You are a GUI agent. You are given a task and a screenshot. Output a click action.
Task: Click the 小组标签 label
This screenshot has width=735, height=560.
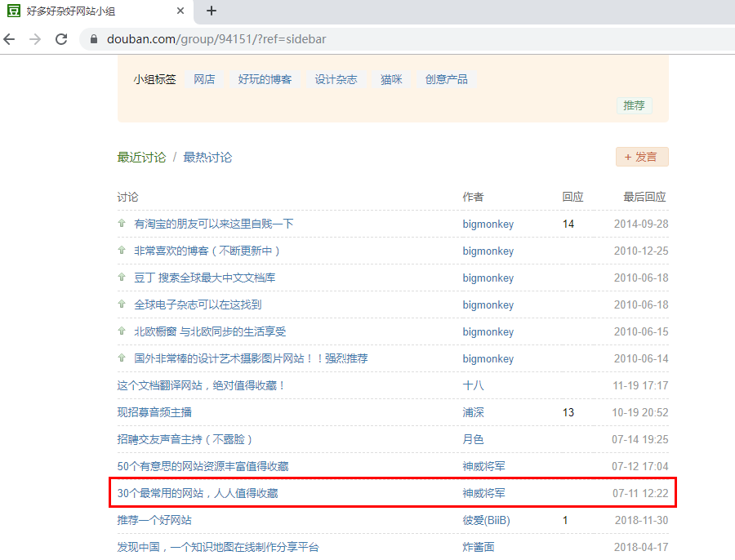tap(154, 79)
